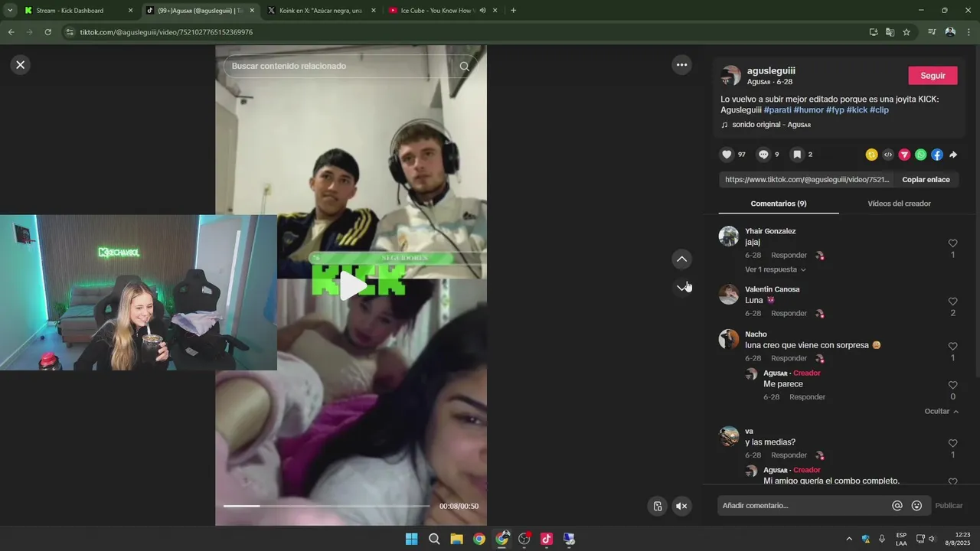Reply to the 'Me parece' comment
This screenshot has width=980, height=551.
[807, 397]
